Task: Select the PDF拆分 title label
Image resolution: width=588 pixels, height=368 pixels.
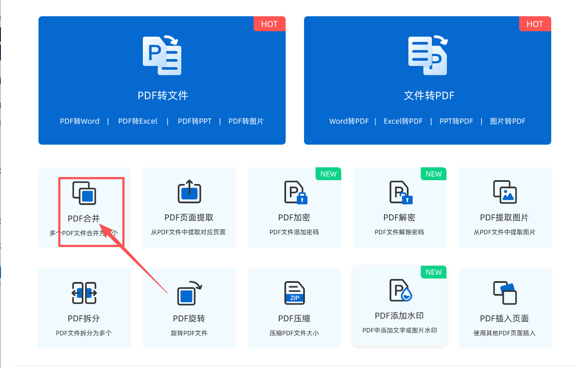Action: 84,319
